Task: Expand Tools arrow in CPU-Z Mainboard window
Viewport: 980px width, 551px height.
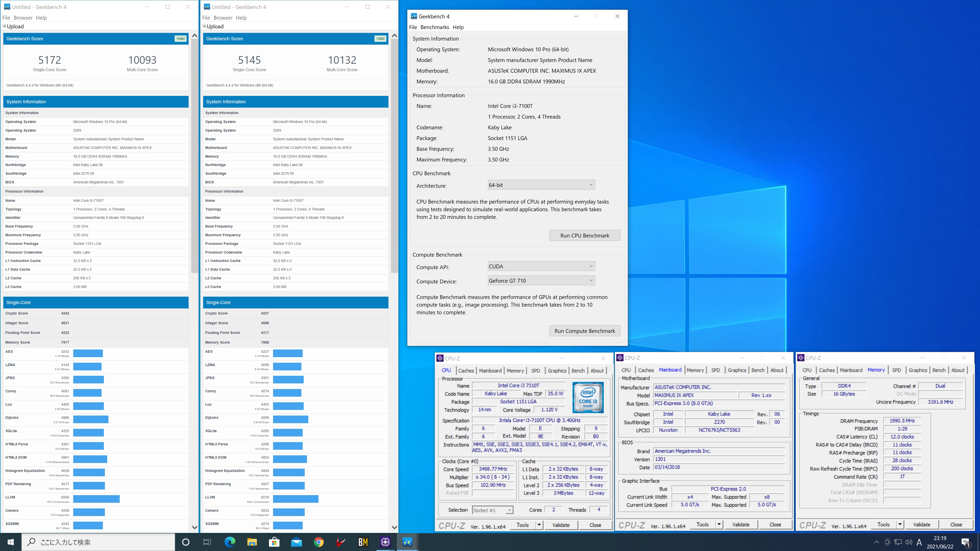Action: click(719, 524)
